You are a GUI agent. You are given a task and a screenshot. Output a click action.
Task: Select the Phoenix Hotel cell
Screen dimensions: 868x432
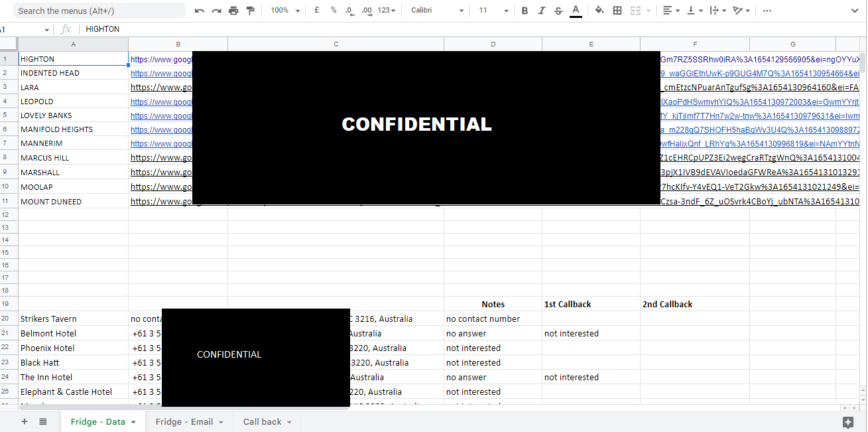[74, 348]
